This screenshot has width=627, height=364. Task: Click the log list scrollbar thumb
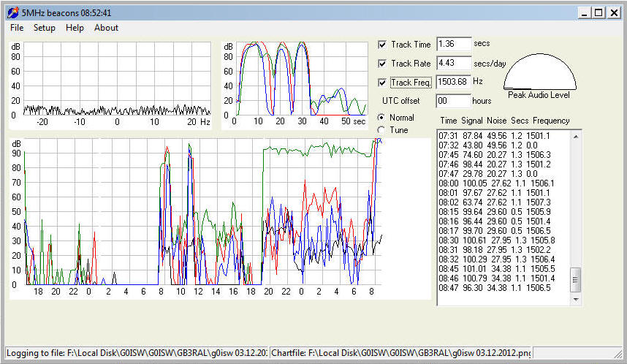(576, 279)
